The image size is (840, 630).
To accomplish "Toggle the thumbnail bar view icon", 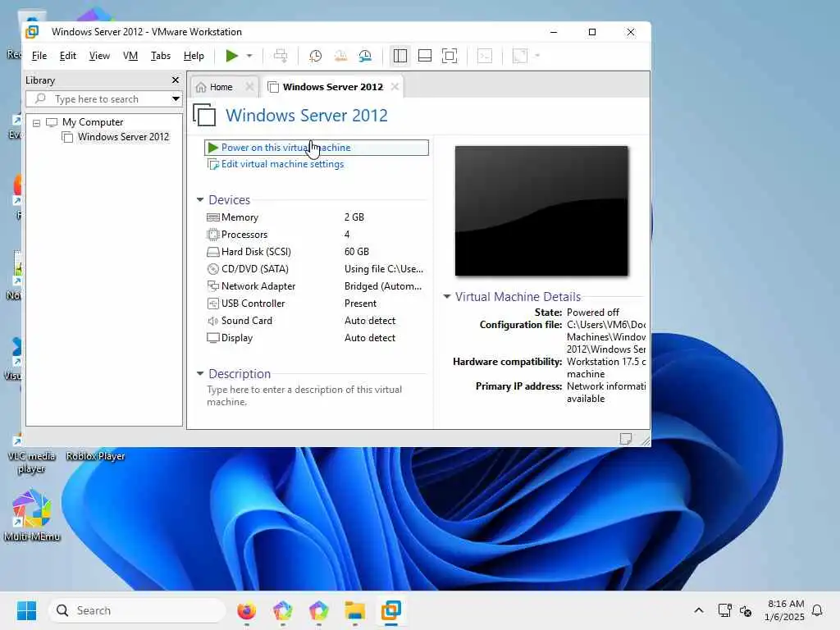I will point(425,56).
